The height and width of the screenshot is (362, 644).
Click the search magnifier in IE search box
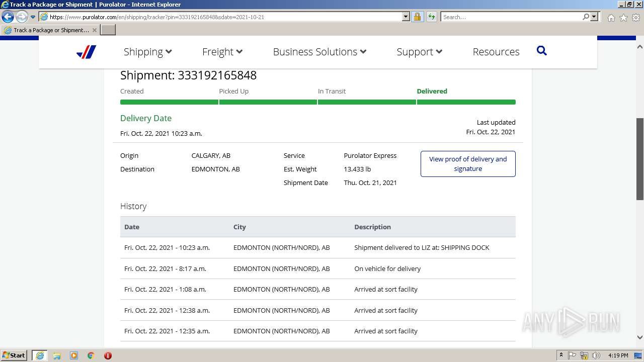tap(586, 17)
